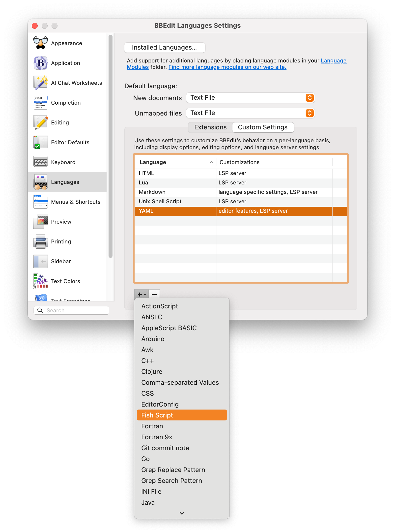Viewport: 395px width, 532px height.
Task: Choose Java from the language menu
Action: (182, 502)
